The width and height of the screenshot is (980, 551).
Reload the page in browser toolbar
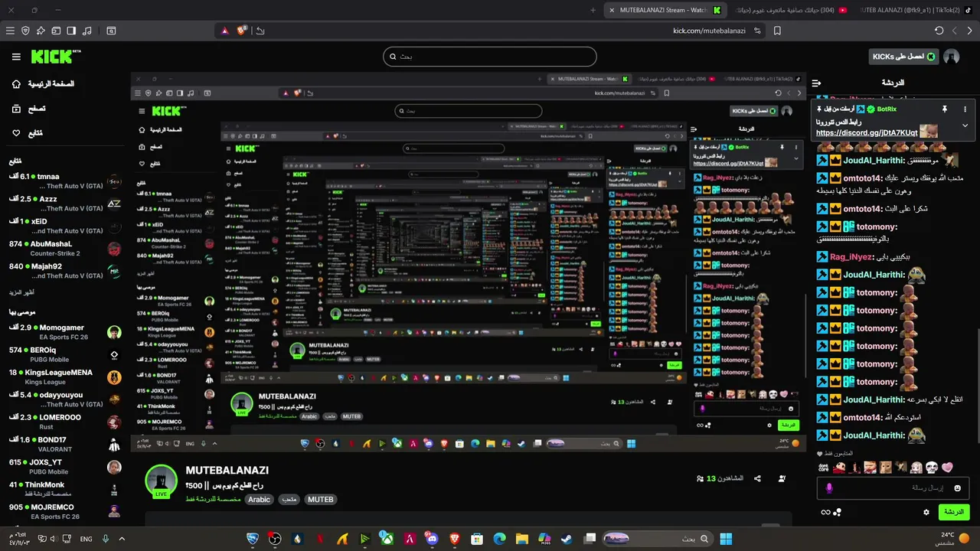(939, 31)
